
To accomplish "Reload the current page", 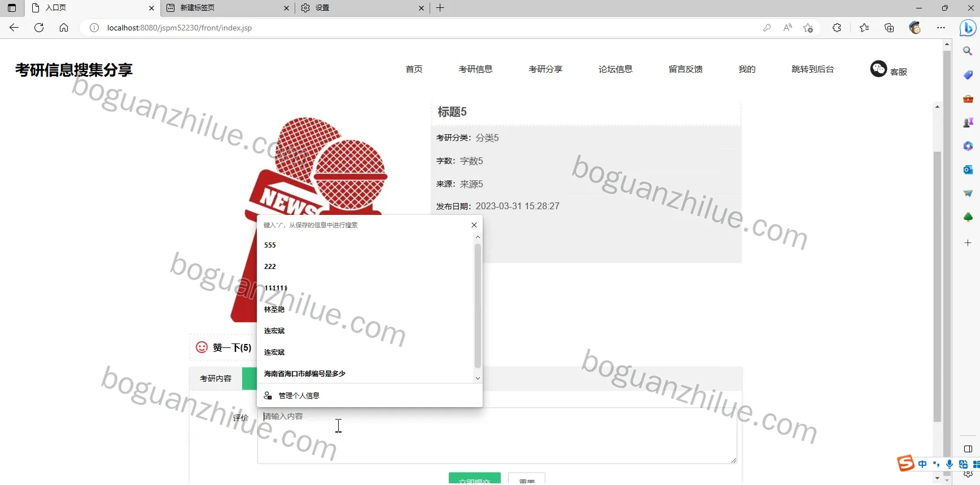I will (x=39, y=28).
